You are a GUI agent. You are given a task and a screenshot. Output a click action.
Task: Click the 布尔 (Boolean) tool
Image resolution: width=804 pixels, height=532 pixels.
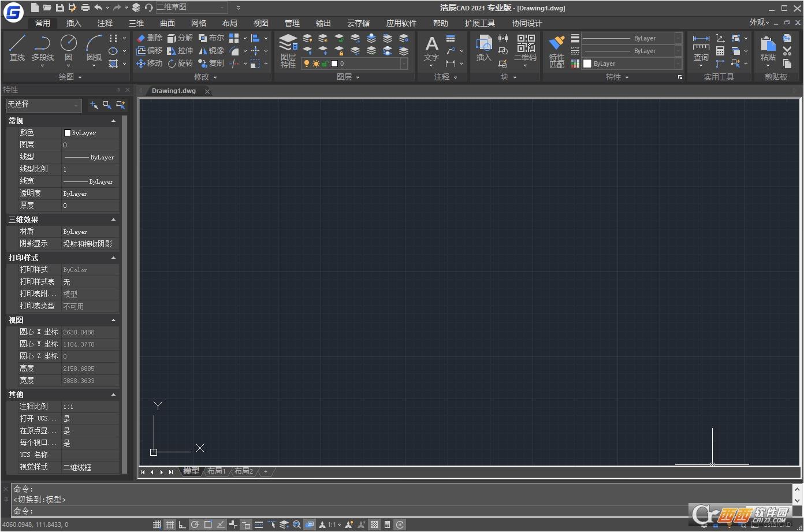tap(211, 38)
